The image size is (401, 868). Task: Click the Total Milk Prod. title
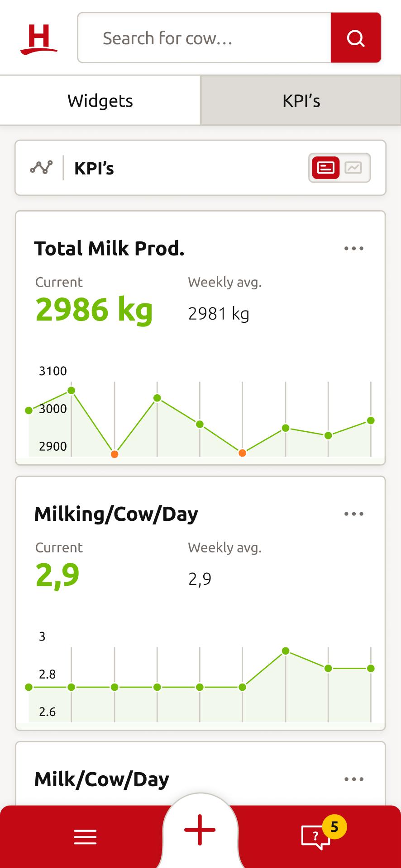[x=109, y=248]
